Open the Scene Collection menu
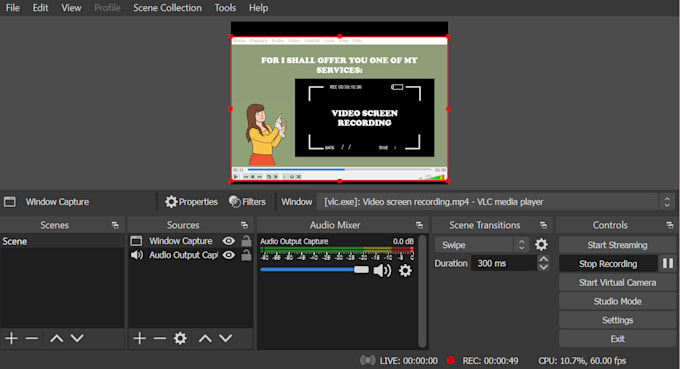680x369 pixels. [x=167, y=8]
